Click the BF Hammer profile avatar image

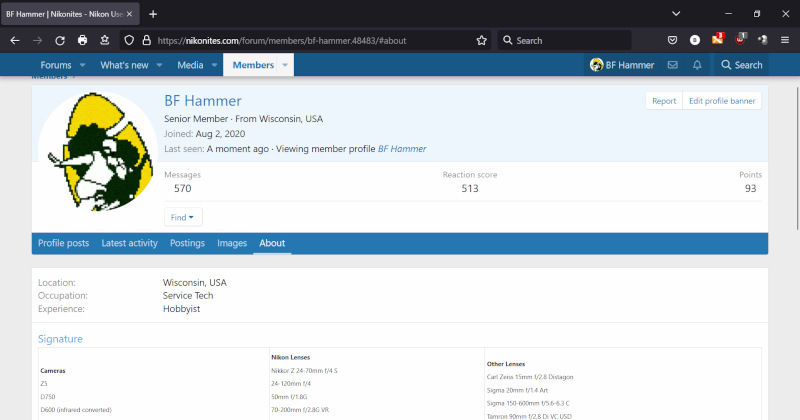coord(97,151)
